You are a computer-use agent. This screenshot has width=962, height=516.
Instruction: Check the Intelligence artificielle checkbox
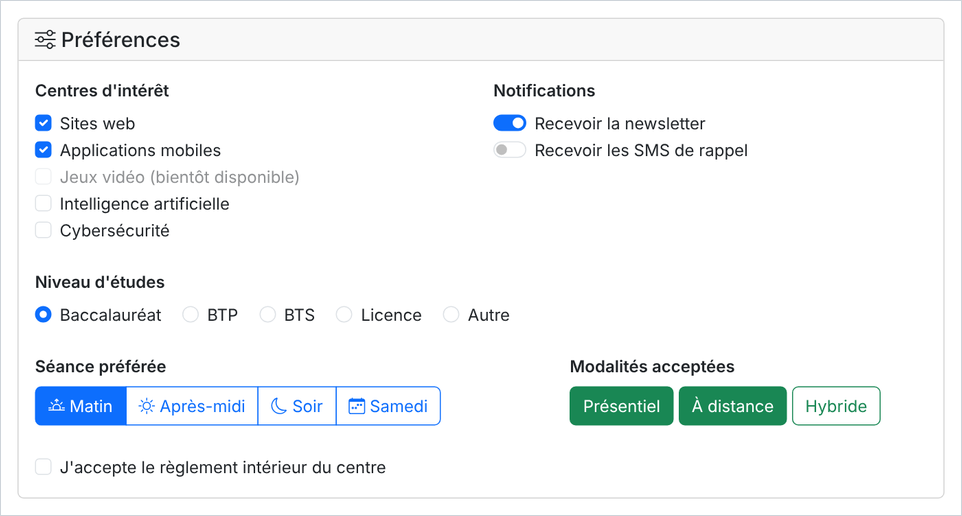(43, 204)
